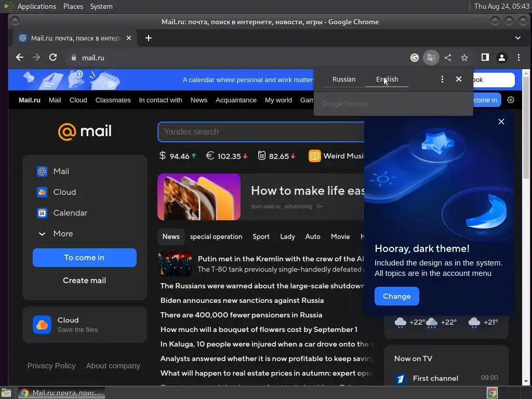Open the Privacy Policy link

[x=51, y=366]
